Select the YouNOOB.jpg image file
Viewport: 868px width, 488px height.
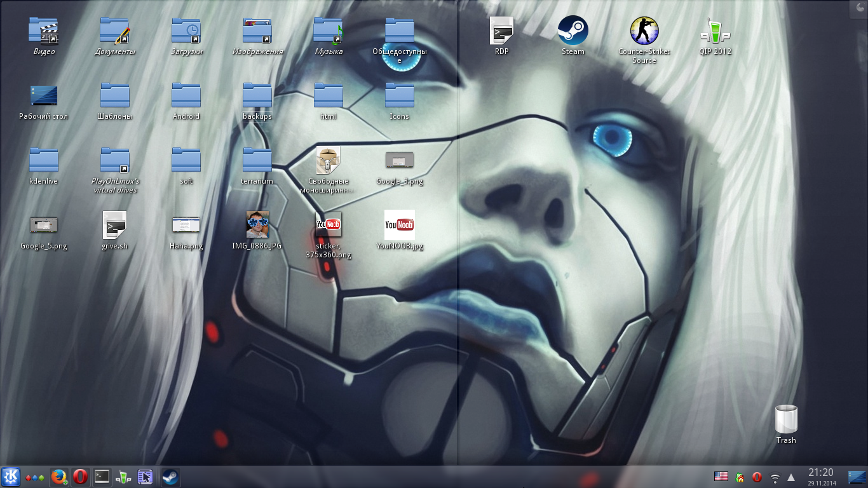(400, 225)
